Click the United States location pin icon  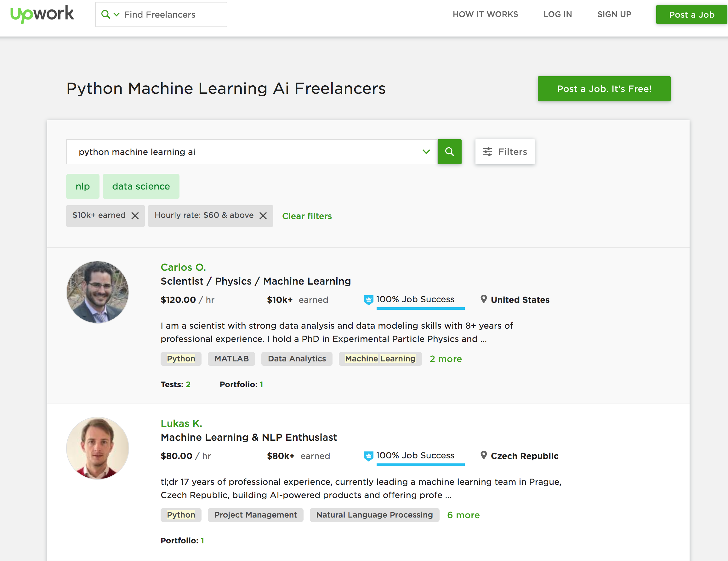(483, 299)
